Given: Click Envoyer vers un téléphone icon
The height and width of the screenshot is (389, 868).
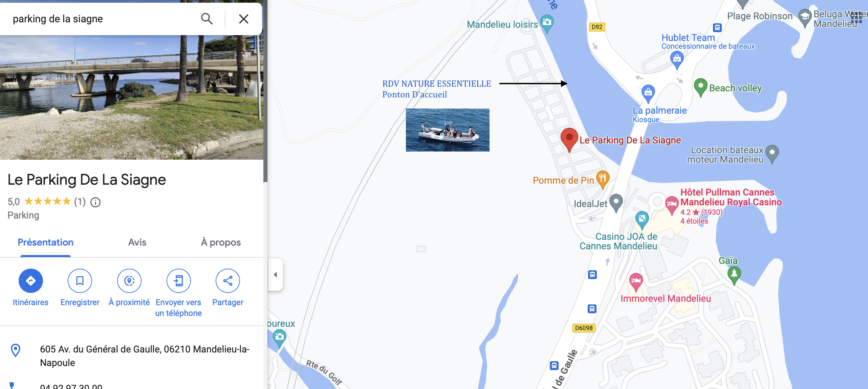Looking at the screenshot, I should [178, 281].
